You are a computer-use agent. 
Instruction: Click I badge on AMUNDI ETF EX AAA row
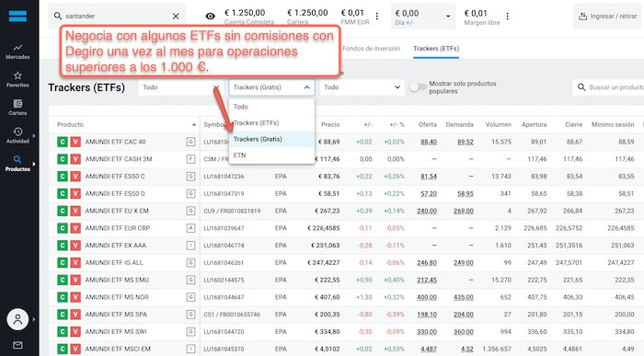point(190,246)
